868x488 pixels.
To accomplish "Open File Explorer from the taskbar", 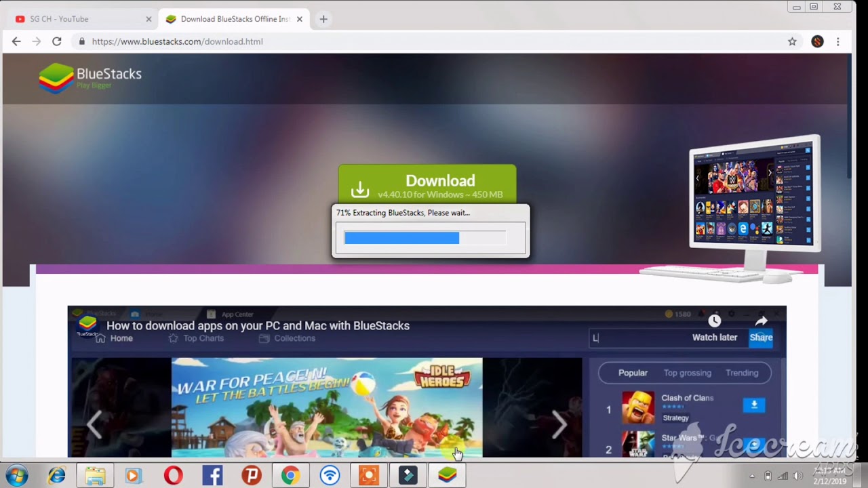I will [x=95, y=476].
